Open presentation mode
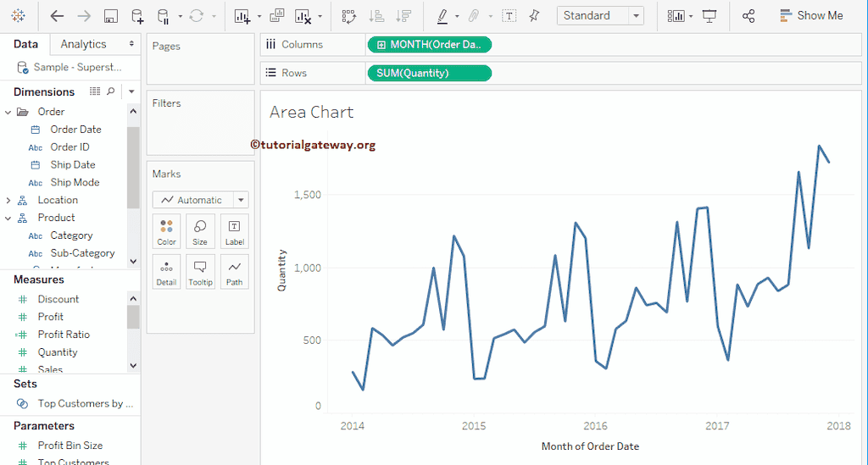Screen dimensions: 868x465 coord(709,16)
